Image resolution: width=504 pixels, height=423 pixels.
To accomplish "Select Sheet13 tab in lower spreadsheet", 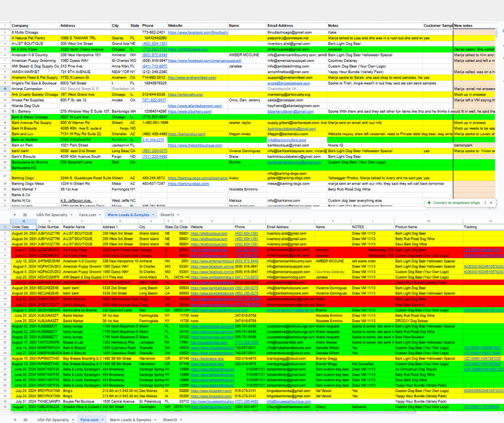I will pyautogui.click(x=170, y=420).
